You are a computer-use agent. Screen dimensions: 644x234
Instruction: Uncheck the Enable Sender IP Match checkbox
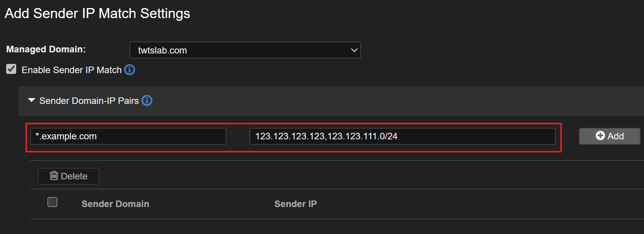click(x=11, y=69)
